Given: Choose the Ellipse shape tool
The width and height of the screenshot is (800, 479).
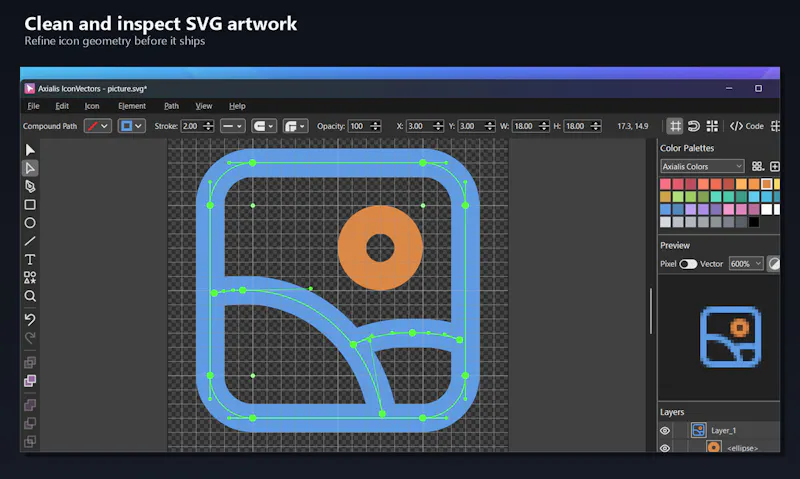Looking at the screenshot, I should [x=30, y=223].
